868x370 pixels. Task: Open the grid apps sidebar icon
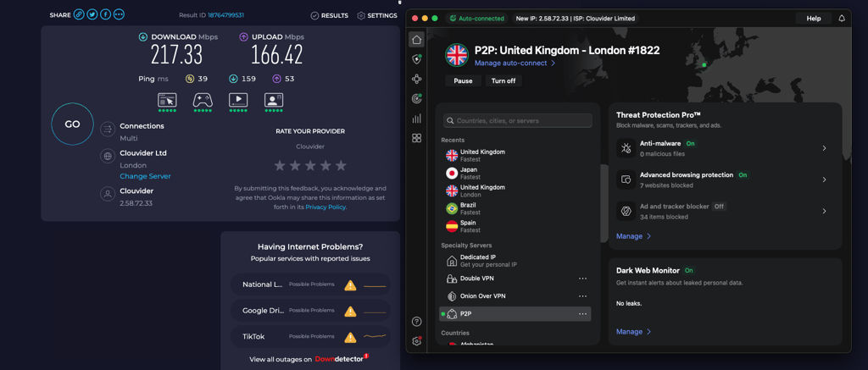(417, 138)
